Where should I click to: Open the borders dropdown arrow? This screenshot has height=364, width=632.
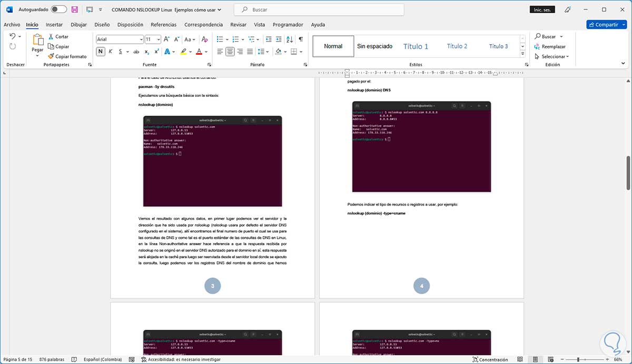tap(301, 52)
